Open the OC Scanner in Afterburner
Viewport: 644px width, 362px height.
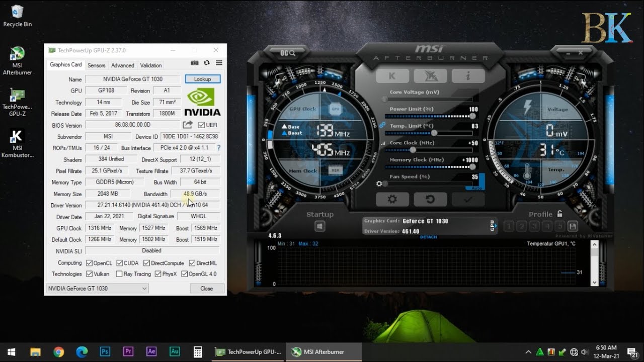tap(288, 52)
